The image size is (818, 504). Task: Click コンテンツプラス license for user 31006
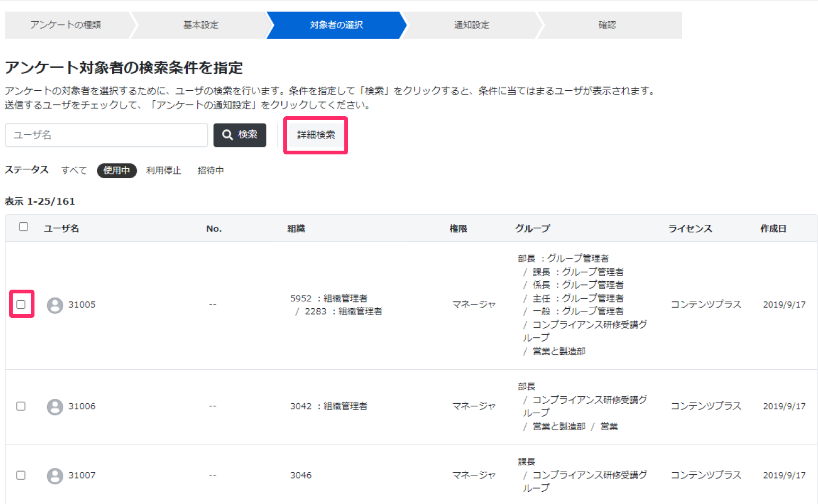point(706,406)
